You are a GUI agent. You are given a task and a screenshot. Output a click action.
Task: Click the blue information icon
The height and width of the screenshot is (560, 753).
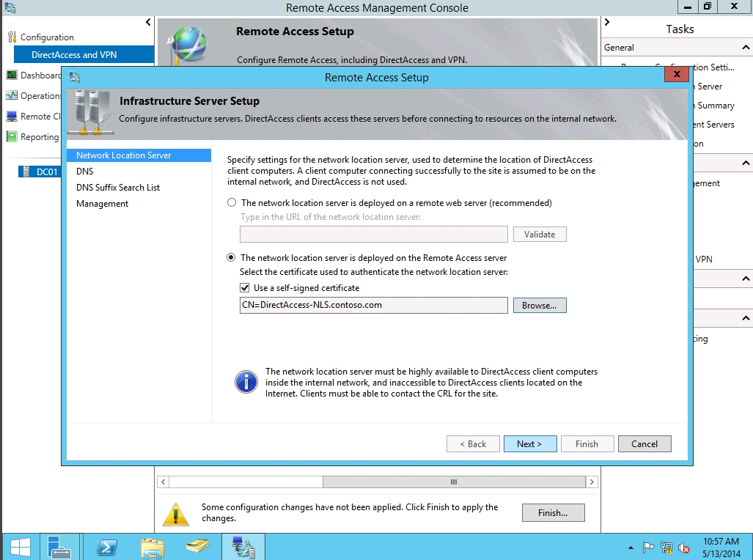[x=246, y=383]
